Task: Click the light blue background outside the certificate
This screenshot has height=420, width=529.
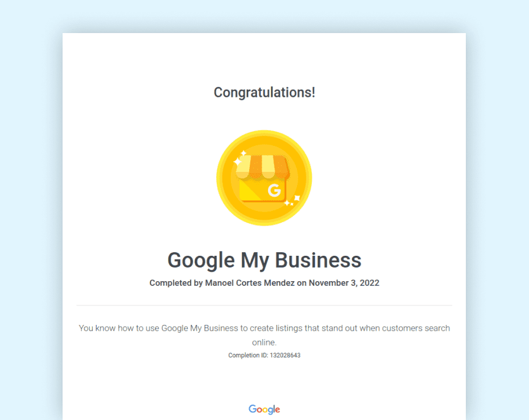Action: [x=30, y=207]
